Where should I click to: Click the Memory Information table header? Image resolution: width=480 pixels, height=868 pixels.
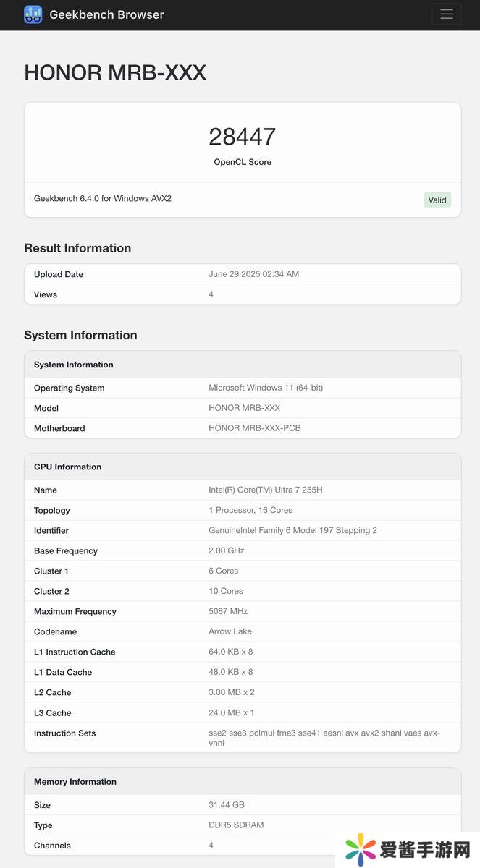click(75, 782)
